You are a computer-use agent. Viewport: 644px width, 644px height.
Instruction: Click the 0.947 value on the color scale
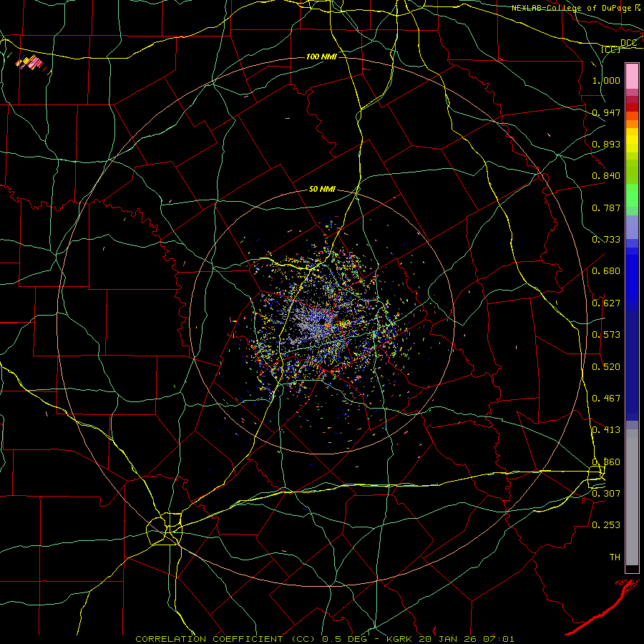coord(606,112)
